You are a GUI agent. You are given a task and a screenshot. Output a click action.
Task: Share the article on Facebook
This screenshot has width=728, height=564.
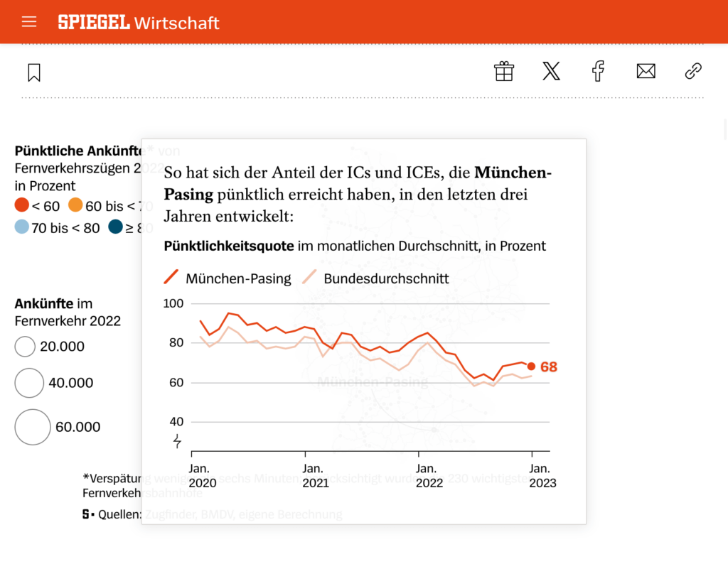pyautogui.click(x=598, y=72)
